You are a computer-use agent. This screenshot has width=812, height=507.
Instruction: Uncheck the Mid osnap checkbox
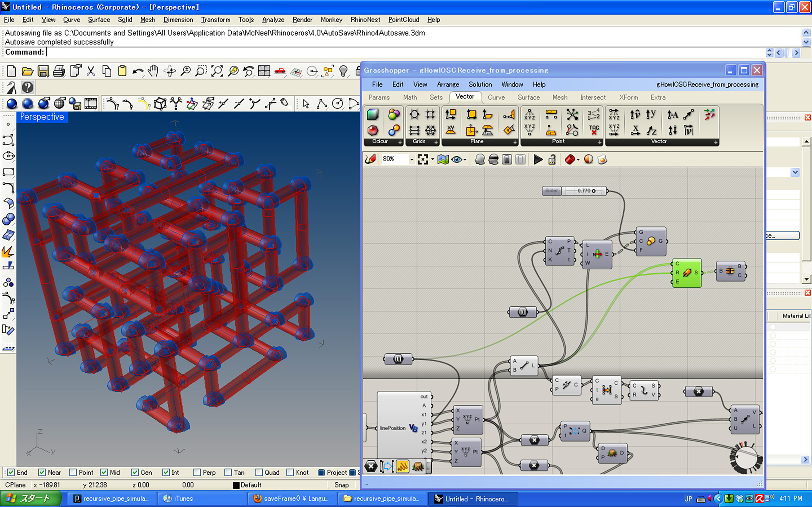click(x=104, y=472)
